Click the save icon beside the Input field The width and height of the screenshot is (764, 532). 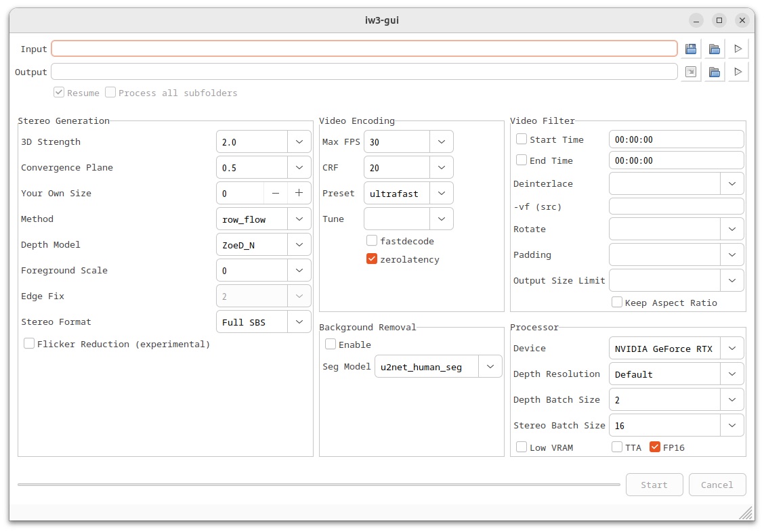(690, 49)
